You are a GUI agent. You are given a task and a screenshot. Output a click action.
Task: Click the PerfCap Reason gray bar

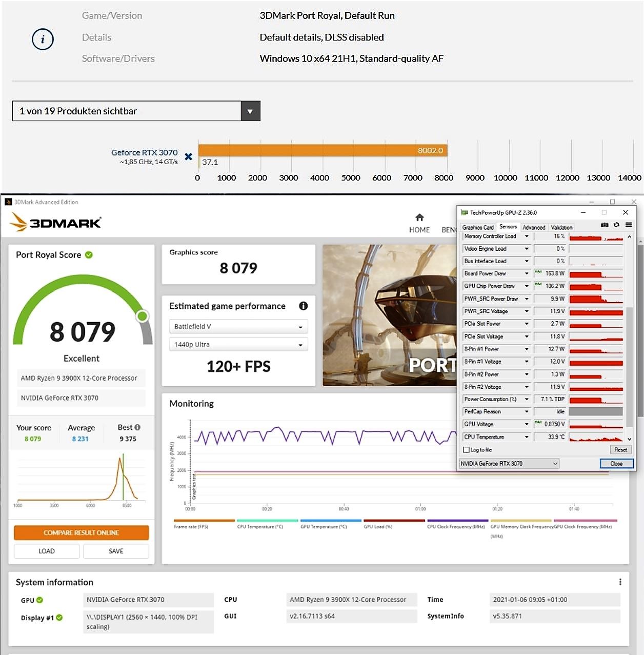pos(596,412)
